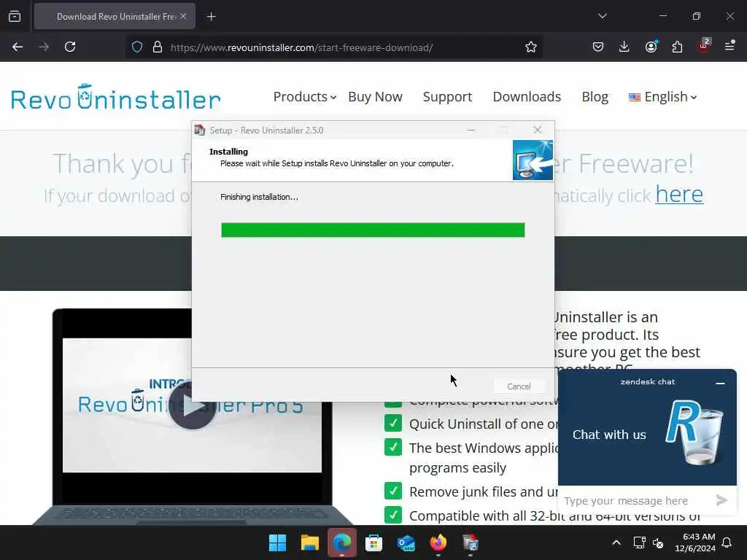Click the Revo Uninstaller site logo

(116, 98)
